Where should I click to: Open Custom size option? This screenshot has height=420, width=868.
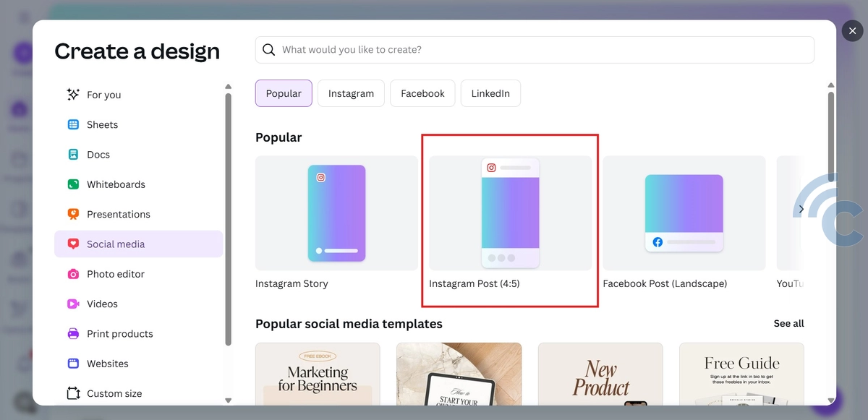point(114,393)
